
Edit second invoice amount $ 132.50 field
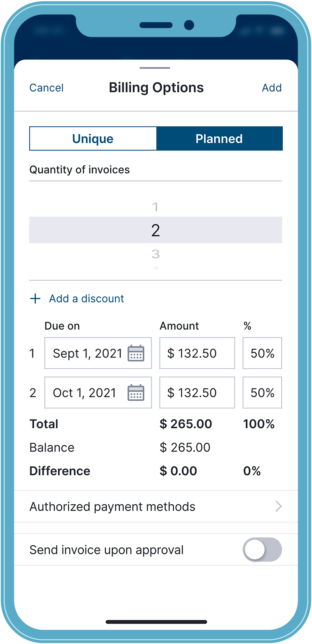point(197,393)
